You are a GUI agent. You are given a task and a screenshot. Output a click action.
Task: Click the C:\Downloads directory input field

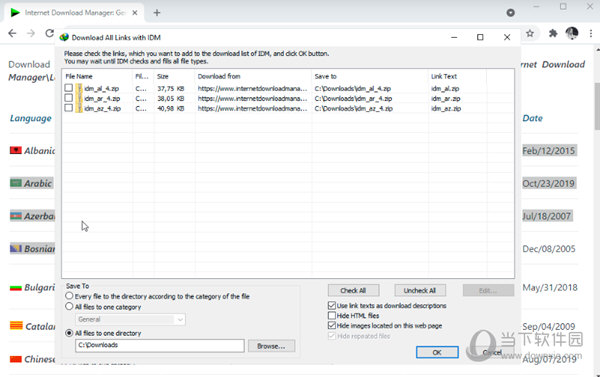[160, 346]
